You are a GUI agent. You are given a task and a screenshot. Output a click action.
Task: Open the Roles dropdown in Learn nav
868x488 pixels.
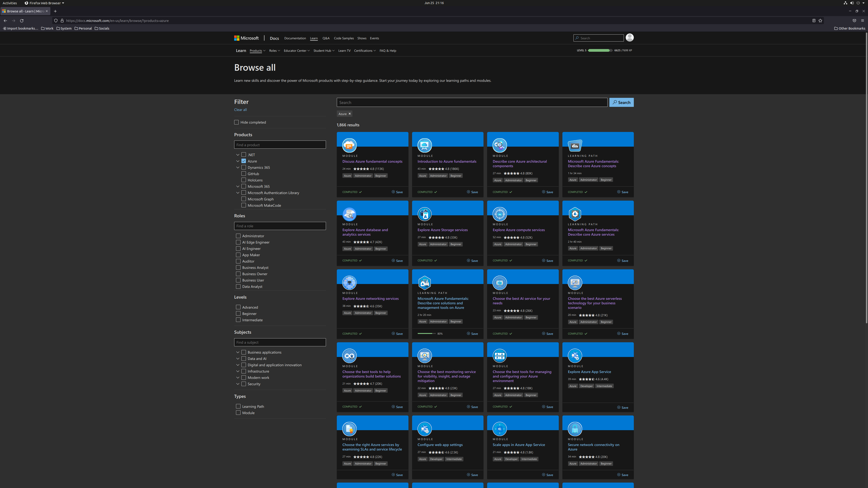click(x=274, y=51)
